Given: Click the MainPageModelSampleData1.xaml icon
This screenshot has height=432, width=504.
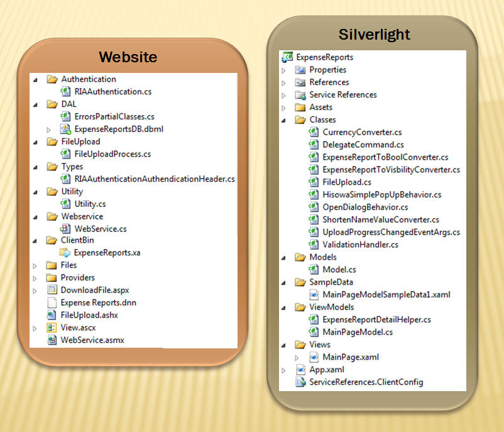Looking at the screenshot, I should 314,294.
